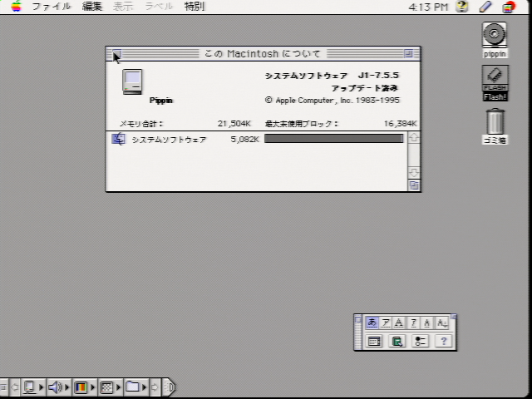Click the メモリ合計 label
Image resolution: width=532 pixels, height=399 pixels.
[x=141, y=124]
